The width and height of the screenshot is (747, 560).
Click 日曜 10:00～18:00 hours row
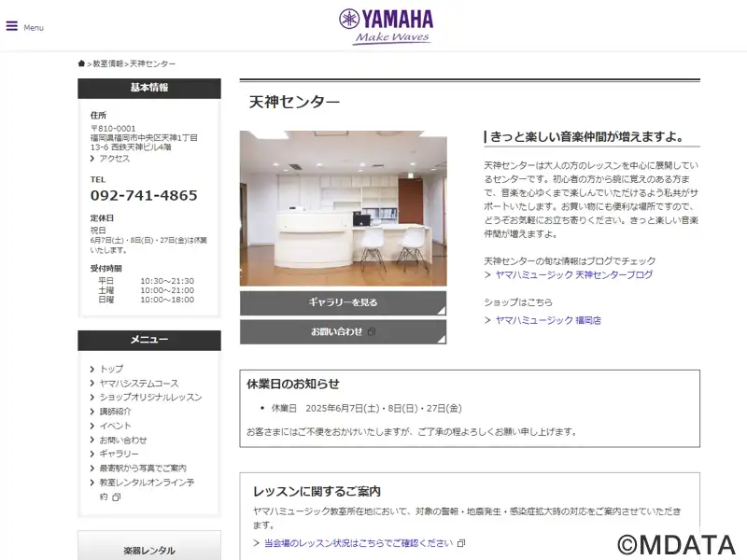click(x=147, y=300)
